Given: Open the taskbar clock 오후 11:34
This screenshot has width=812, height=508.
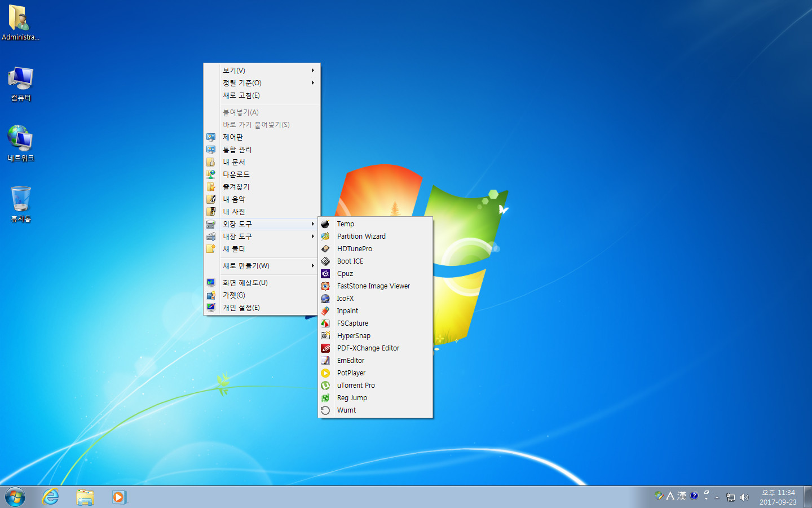Looking at the screenshot, I should [x=778, y=497].
